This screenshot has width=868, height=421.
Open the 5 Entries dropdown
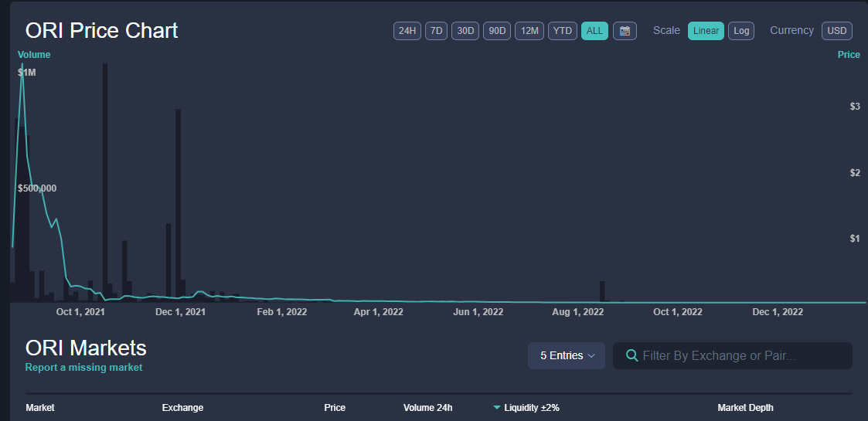[567, 355]
